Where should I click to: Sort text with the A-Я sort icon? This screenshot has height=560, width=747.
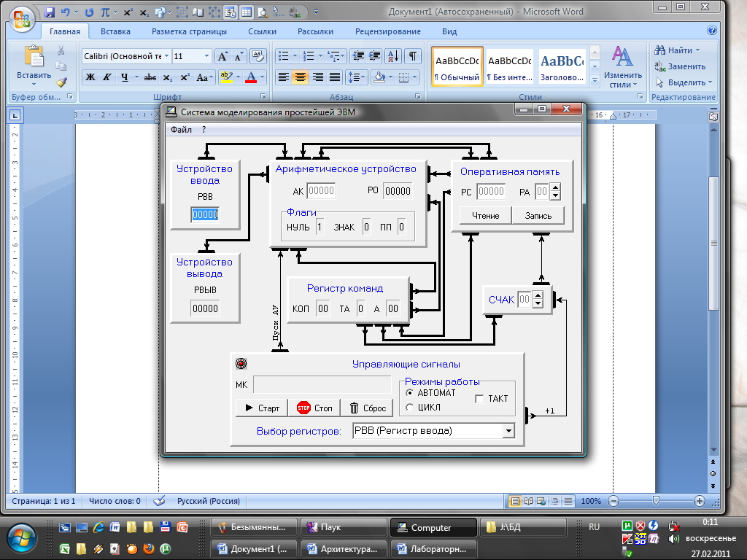coord(393,57)
